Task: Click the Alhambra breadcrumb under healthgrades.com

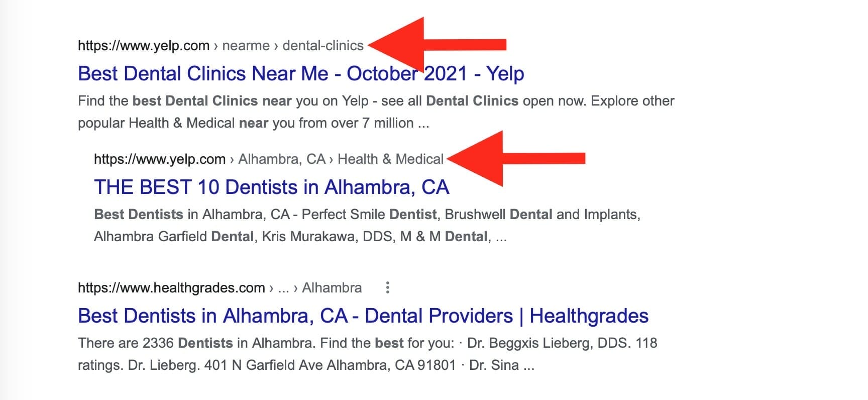Action: point(332,287)
